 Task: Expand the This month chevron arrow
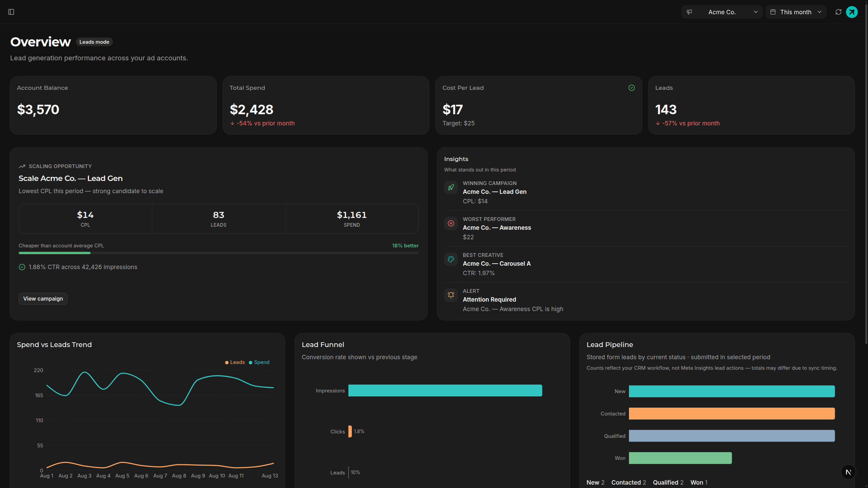[x=820, y=12]
